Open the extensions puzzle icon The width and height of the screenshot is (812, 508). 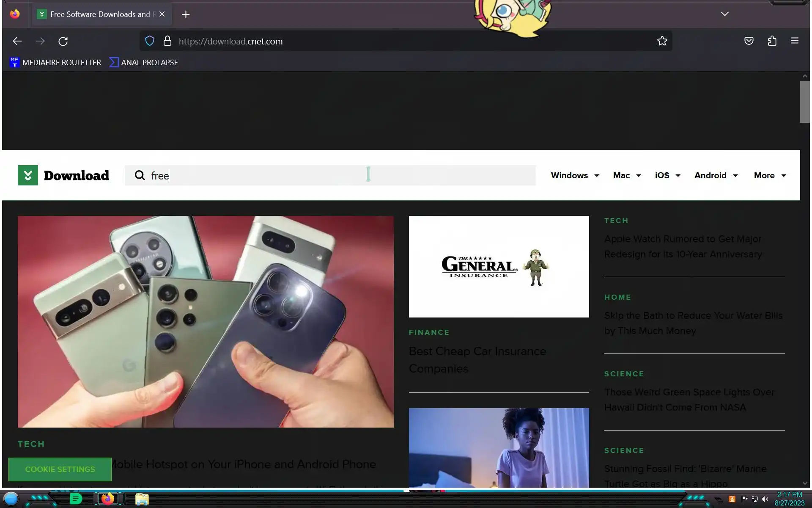tap(772, 41)
